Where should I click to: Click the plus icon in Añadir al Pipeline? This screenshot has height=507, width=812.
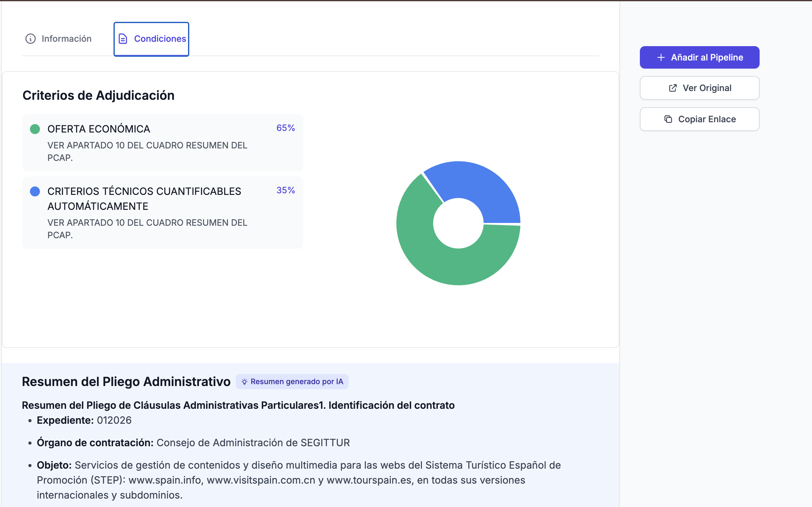click(660, 57)
